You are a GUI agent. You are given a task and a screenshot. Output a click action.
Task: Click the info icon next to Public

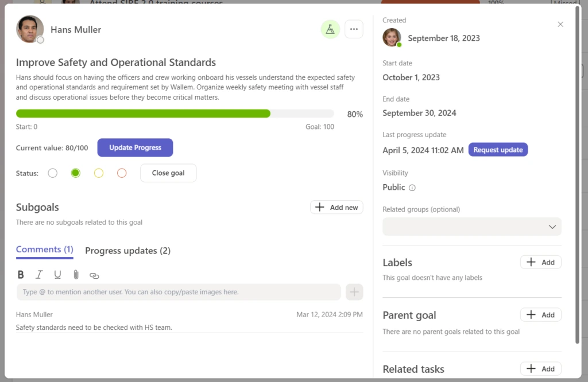click(412, 188)
